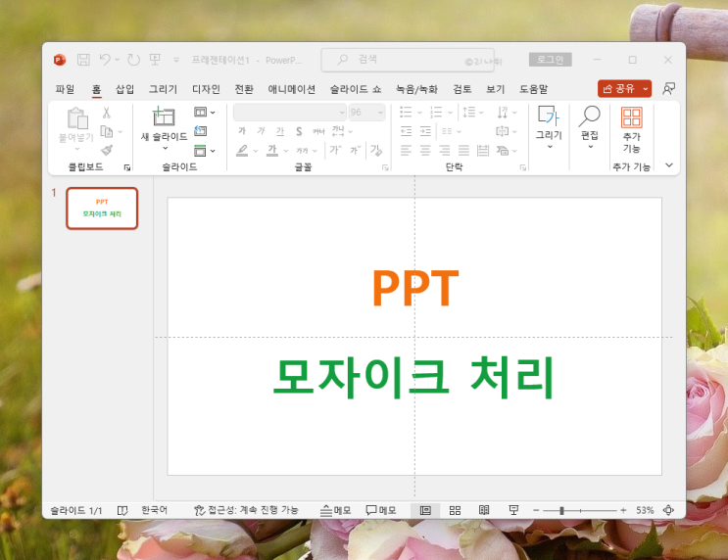Pick text highlight color
The image size is (728, 560).
[x=242, y=151]
